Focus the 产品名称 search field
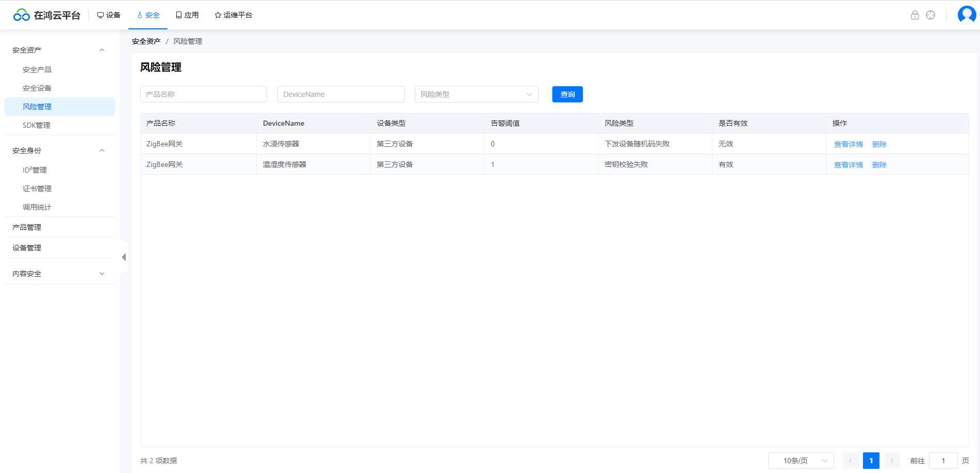980x473 pixels. point(204,94)
